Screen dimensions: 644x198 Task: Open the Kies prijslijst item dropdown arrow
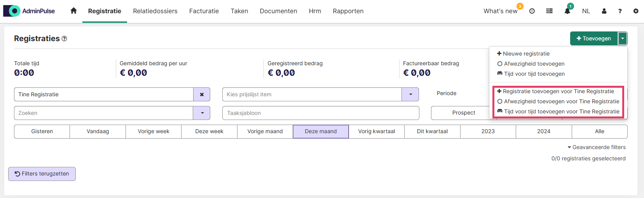click(x=410, y=94)
